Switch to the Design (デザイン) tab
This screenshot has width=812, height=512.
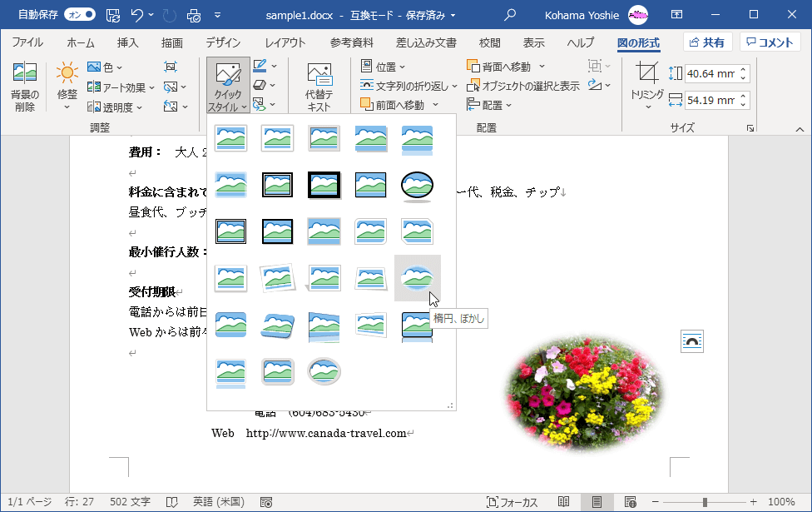click(223, 42)
